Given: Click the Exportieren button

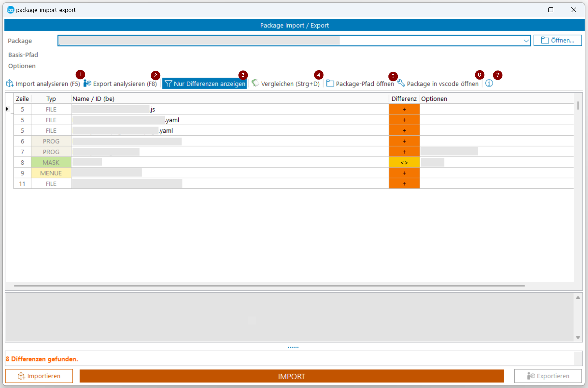Looking at the screenshot, I should 548,376.
